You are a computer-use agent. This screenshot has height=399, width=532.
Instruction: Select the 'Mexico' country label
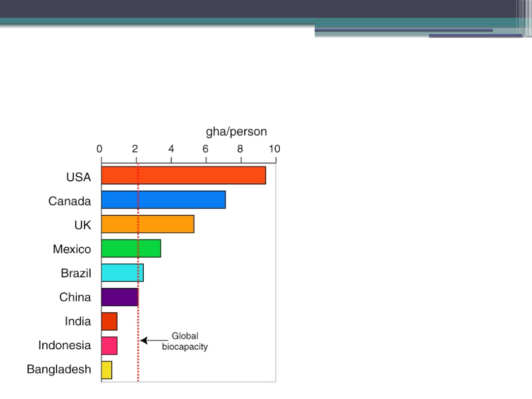tap(72, 249)
